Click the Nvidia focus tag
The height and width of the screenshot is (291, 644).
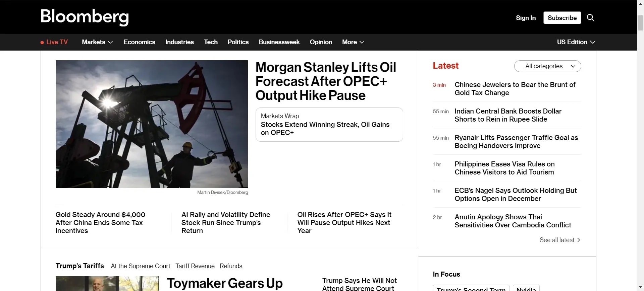[x=526, y=288]
